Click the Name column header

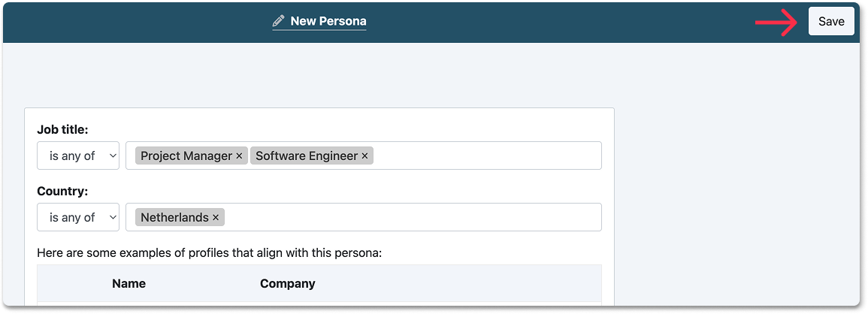(x=129, y=284)
